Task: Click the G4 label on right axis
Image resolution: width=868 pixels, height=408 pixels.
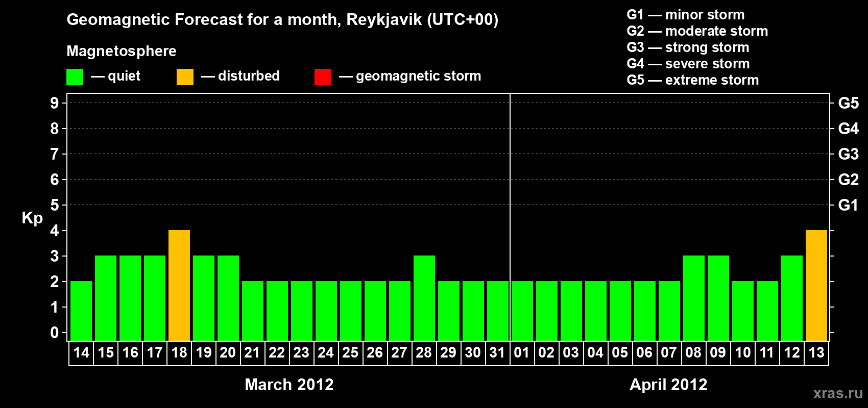Action: click(849, 129)
